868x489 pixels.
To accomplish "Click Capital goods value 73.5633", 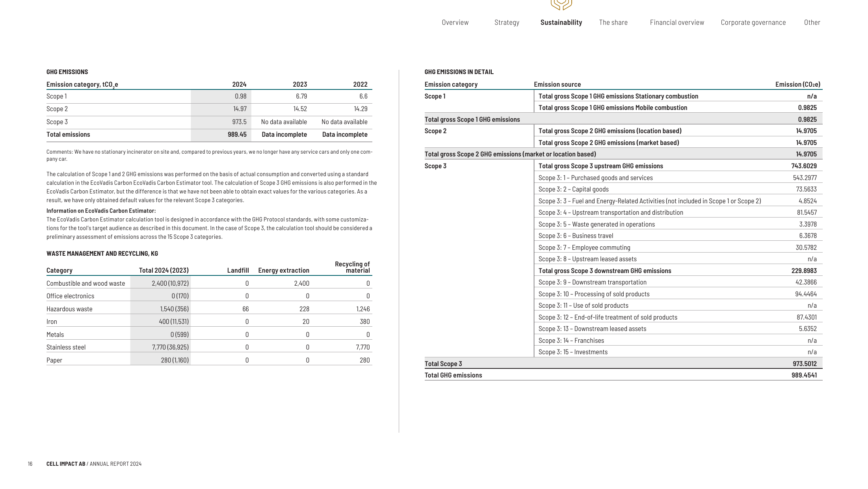I will click(806, 189).
